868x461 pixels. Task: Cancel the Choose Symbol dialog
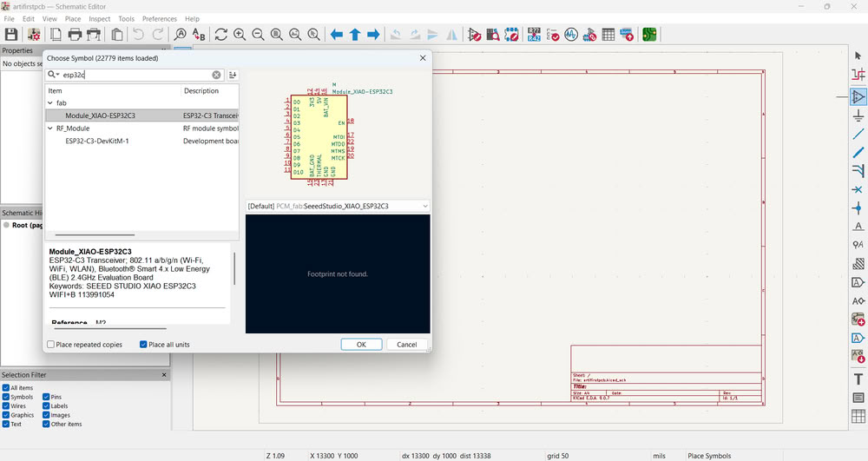(x=407, y=344)
